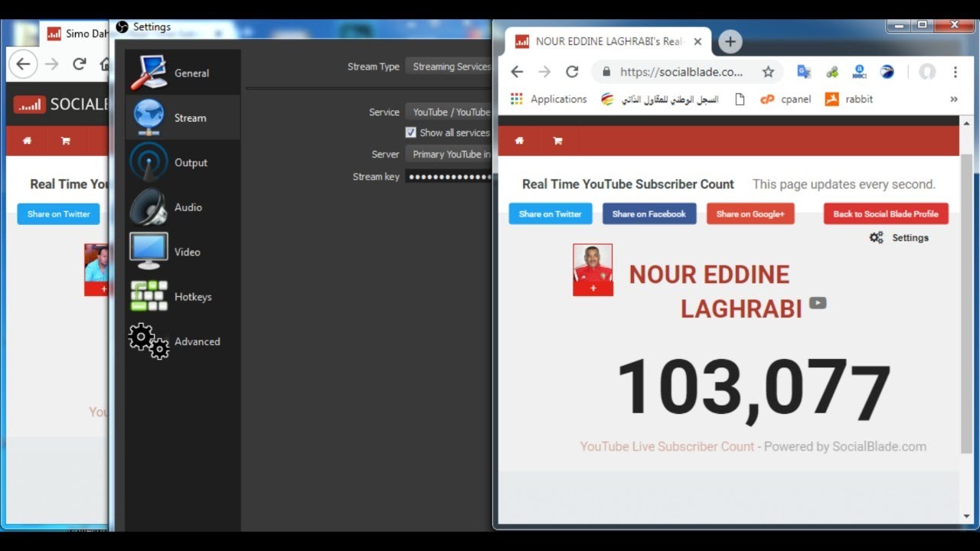Click Share on Twitter in left window

59,214
